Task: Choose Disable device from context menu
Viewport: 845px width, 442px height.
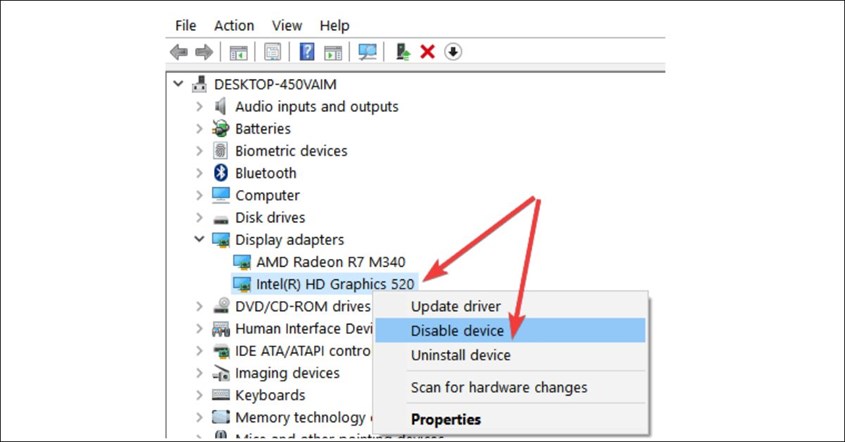Action: 458,330
